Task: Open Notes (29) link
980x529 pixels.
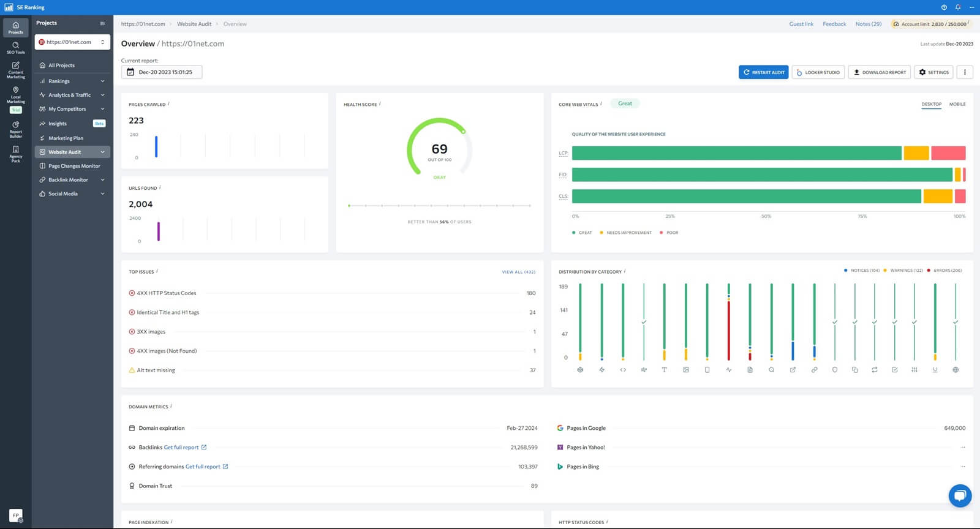Action: point(869,24)
